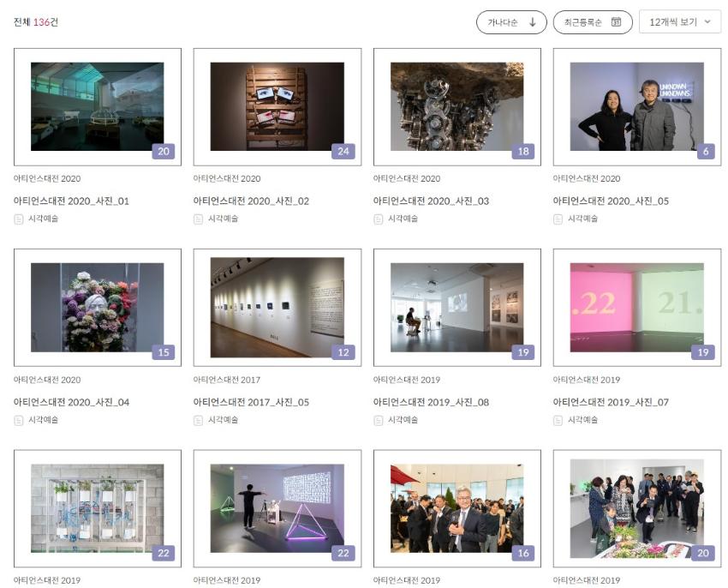Open the flower-covered bust thumbnail
The height and width of the screenshot is (588, 728).
pos(97,307)
